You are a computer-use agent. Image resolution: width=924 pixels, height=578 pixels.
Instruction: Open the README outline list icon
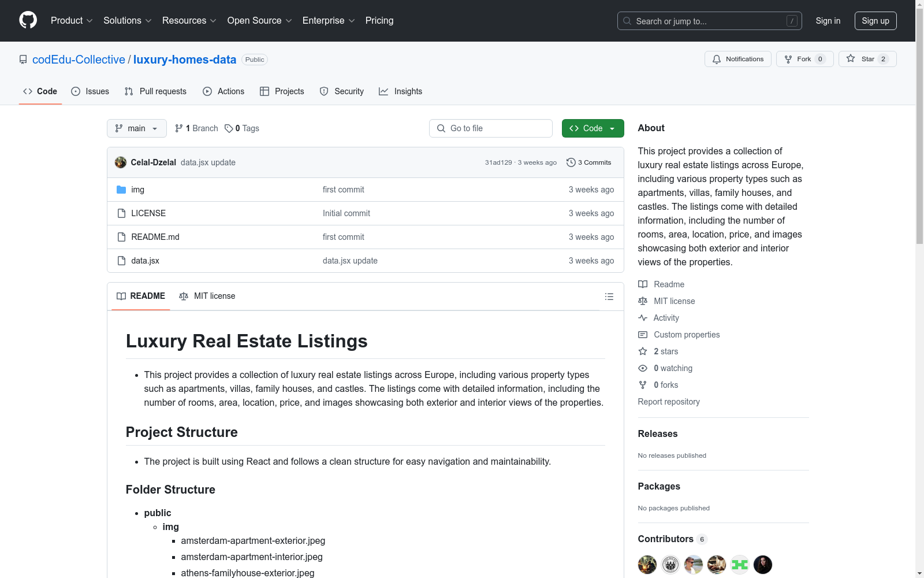609,297
